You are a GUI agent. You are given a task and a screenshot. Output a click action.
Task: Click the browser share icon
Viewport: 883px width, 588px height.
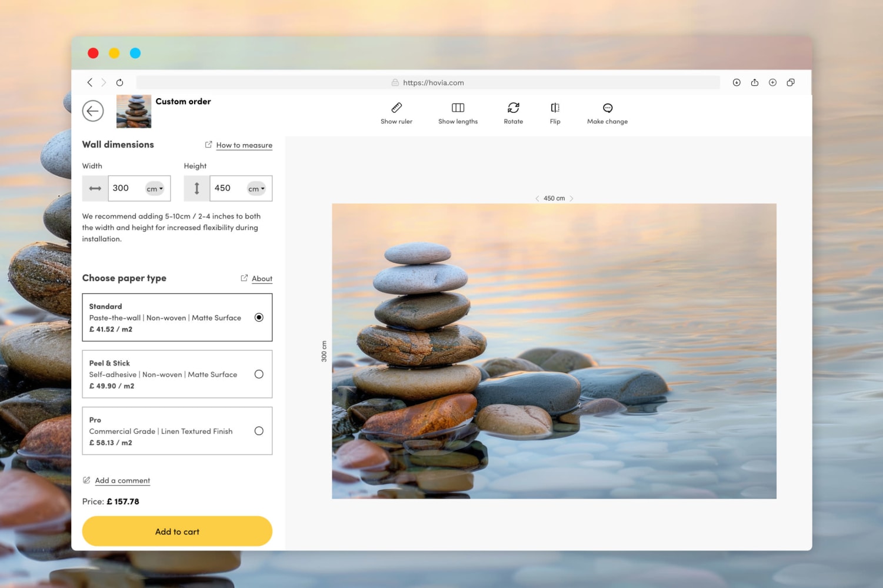(x=755, y=82)
